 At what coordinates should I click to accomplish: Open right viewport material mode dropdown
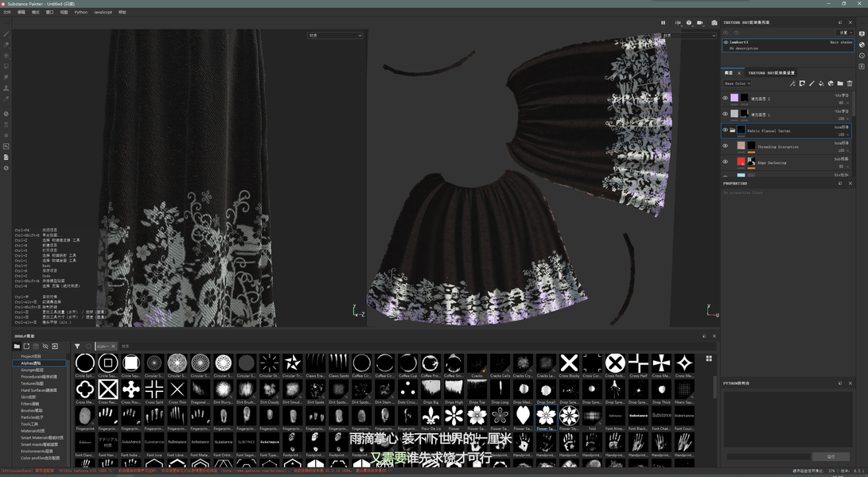click(x=689, y=36)
